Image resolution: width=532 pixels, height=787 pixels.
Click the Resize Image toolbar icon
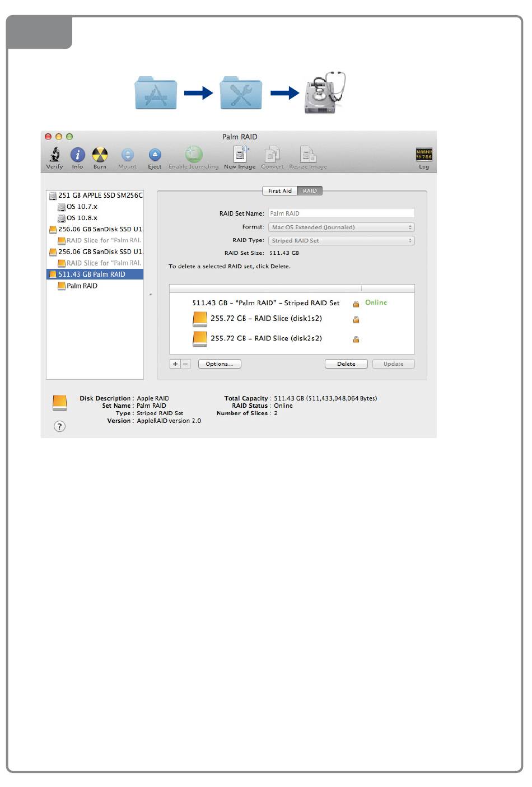click(308, 154)
